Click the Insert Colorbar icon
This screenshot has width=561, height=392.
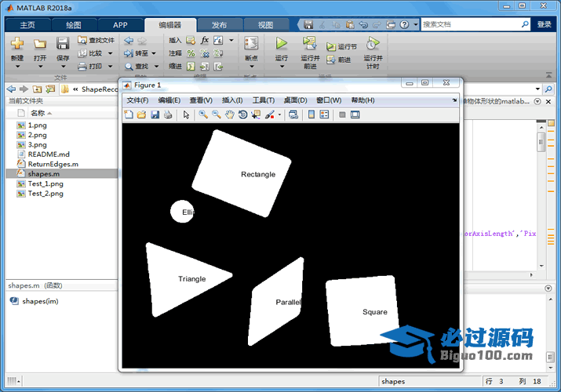point(311,114)
